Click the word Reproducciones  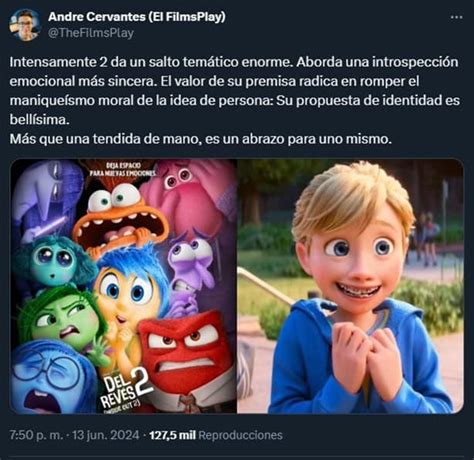click(240, 435)
